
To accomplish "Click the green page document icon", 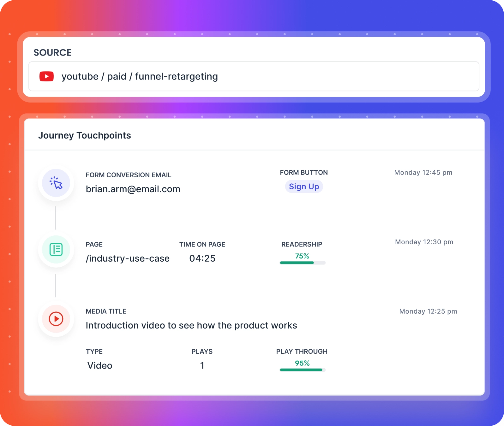I will point(56,250).
